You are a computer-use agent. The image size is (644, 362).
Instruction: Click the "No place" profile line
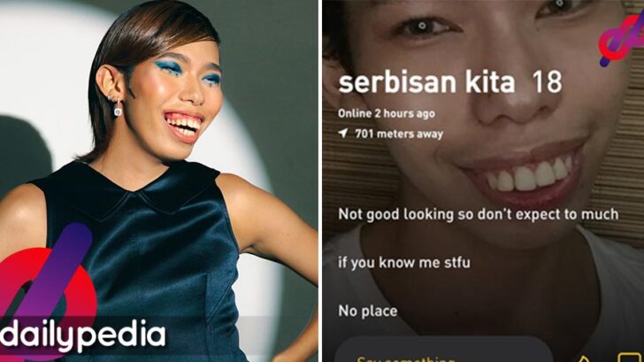(x=368, y=311)
